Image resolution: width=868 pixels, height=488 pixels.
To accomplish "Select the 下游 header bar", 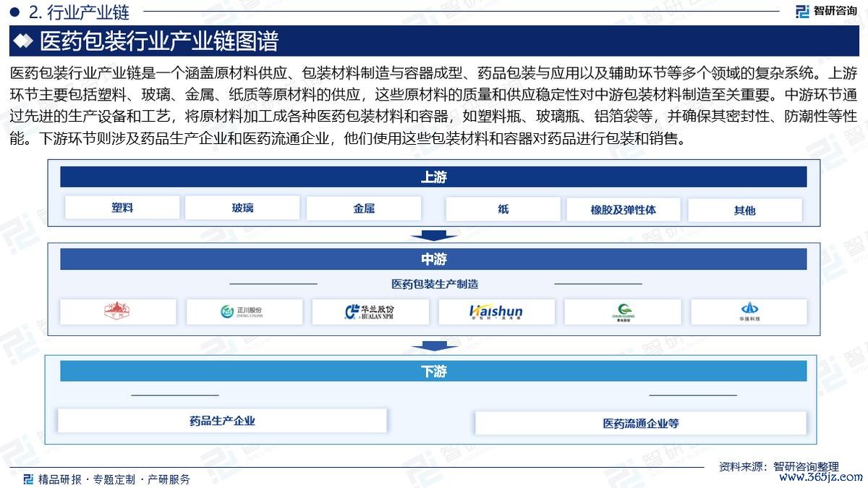I will coord(433,371).
